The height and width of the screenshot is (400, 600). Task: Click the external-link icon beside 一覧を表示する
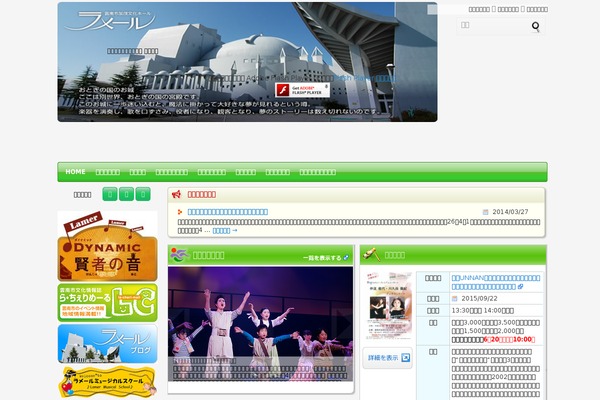pos(346,258)
